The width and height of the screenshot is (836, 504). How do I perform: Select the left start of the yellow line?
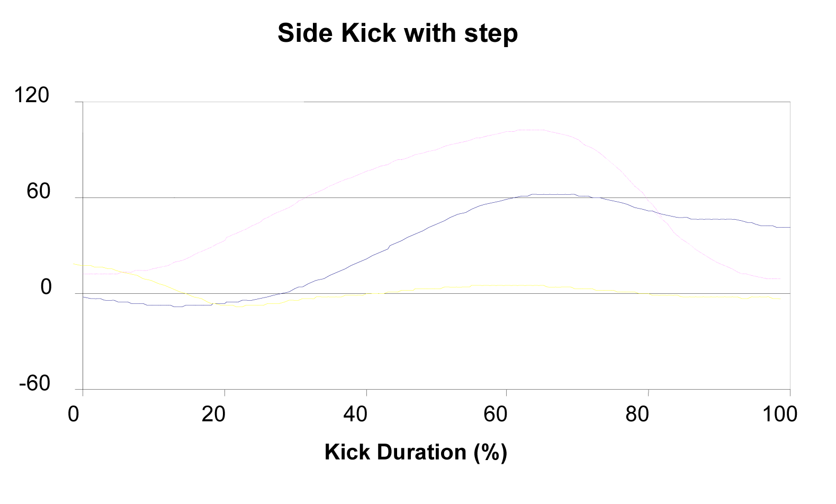(74, 264)
